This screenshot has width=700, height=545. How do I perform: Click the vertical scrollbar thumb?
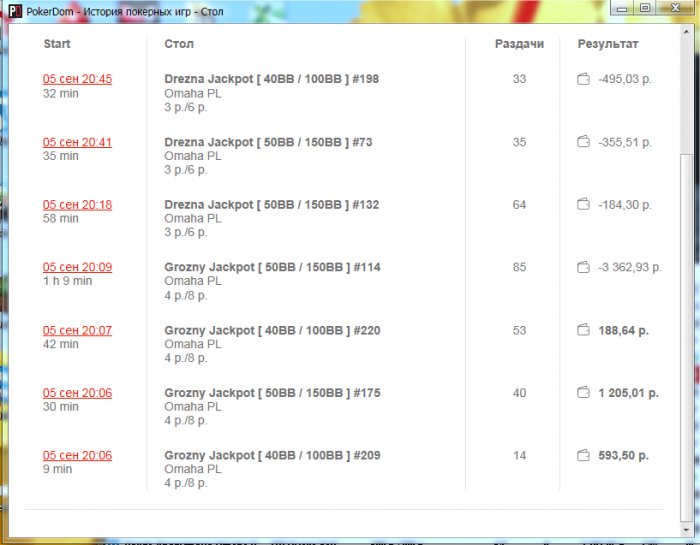tap(686, 338)
